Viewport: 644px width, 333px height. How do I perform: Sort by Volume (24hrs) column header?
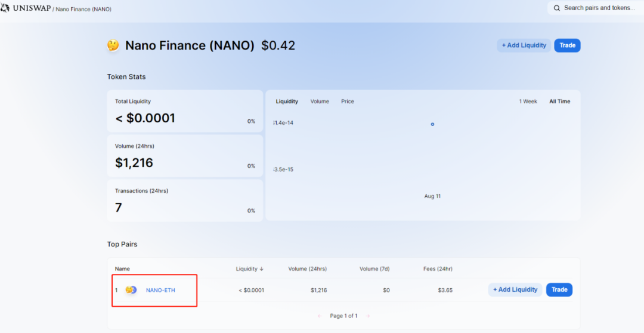pyautogui.click(x=308, y=269)
